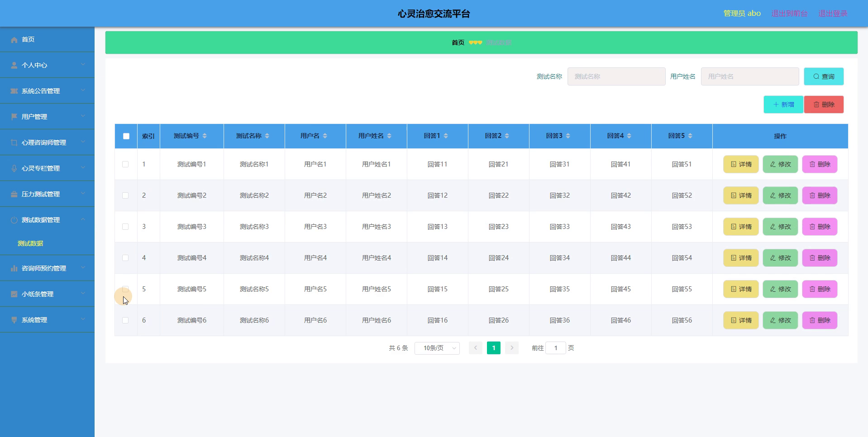Go to next page arrow

tap(512, 348)
